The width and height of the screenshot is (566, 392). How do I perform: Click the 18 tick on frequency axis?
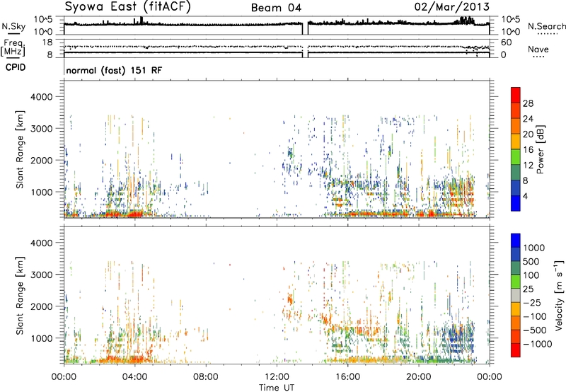(47, 42)
